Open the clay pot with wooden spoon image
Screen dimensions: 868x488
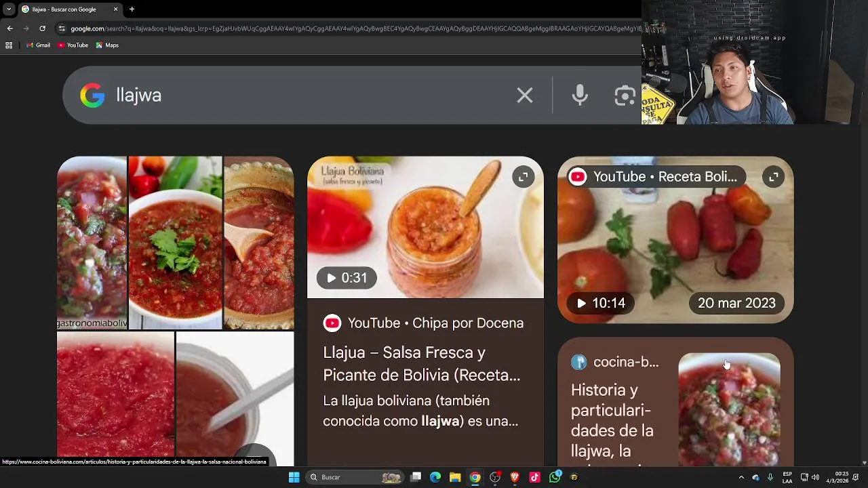pyautogui.click(x=259, y=243)
